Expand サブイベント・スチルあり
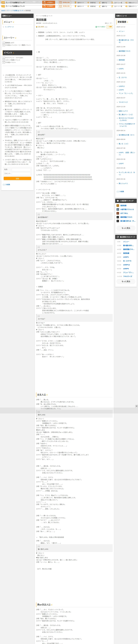138x644 pixels. click(4, 58)
